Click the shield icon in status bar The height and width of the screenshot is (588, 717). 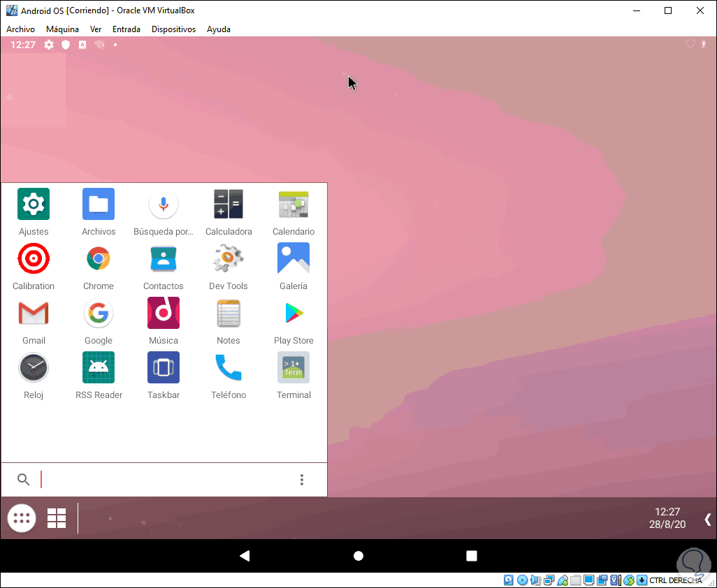point(66,45)
